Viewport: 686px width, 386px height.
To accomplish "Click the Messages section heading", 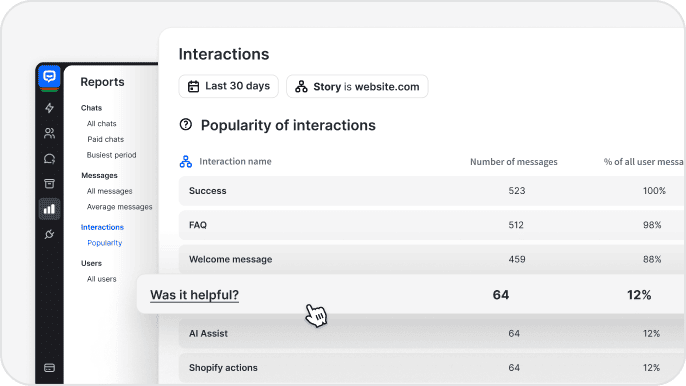I will (x=99, y=175).
